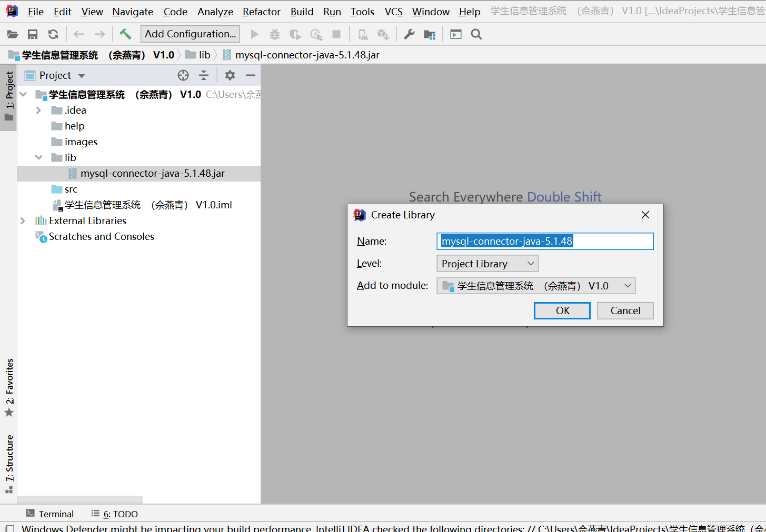Click the Update Project VCS icon
The height and width of the screenshot is (532, 766).
pyautogui.click(x=363, y=34)
